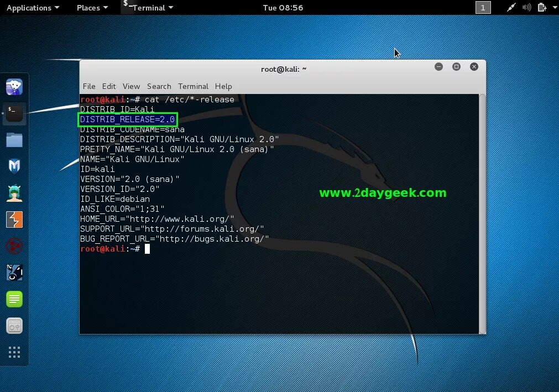The width and height of the screenshot is (559, 392).
Task: Show all applications grid
Action: (x=14, y=352)
